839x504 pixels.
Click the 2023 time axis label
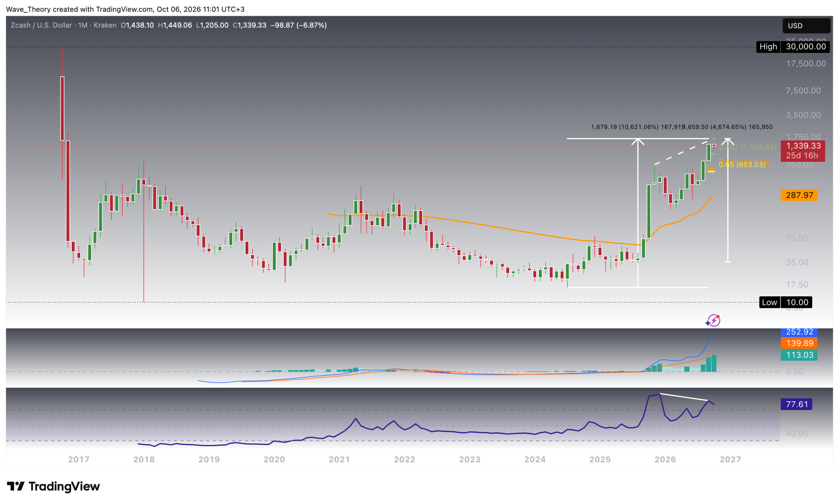coord(470,459)
